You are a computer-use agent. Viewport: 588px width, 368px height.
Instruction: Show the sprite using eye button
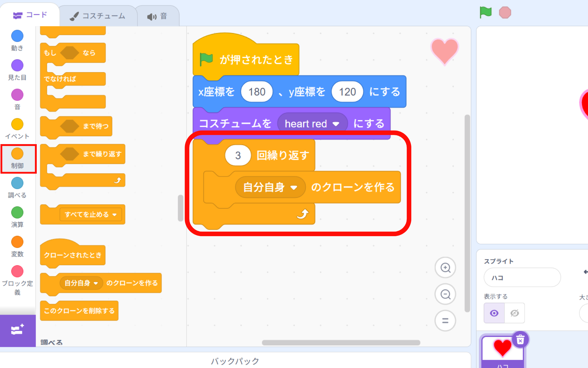pos(494,313)
